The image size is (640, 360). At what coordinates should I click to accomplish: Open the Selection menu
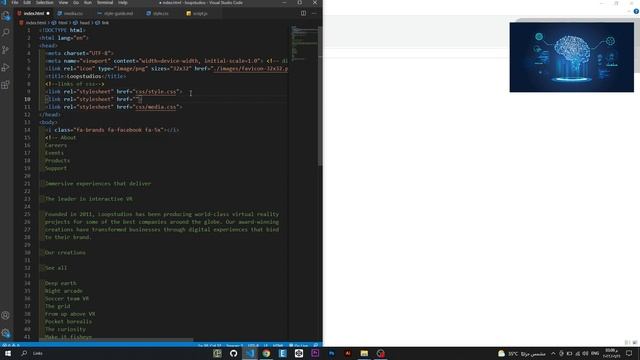tap(44, 2)
